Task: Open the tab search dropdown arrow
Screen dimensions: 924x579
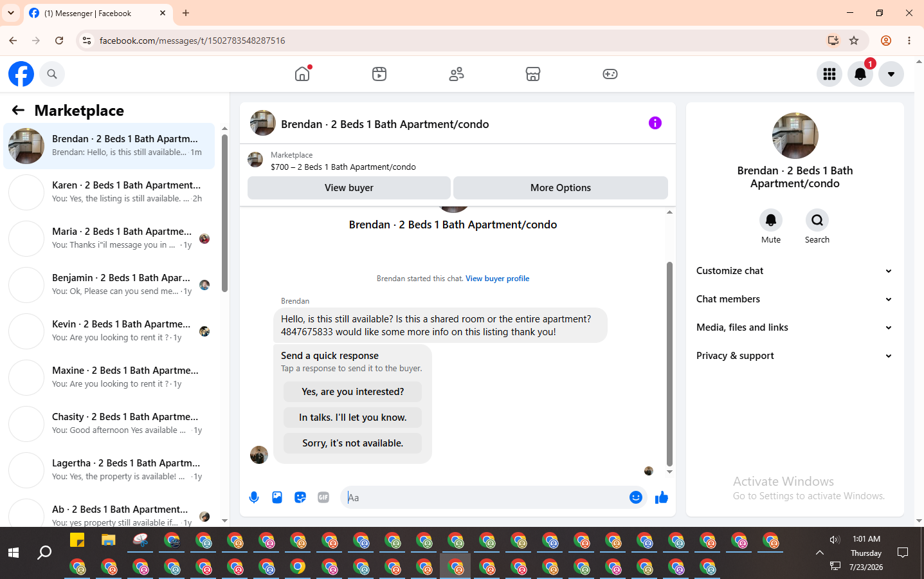Action: coord(11,13)
